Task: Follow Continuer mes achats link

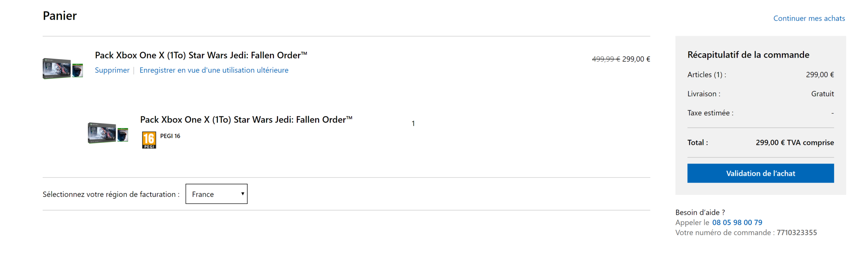Action: pyautogui.click(x=809, y=18)
